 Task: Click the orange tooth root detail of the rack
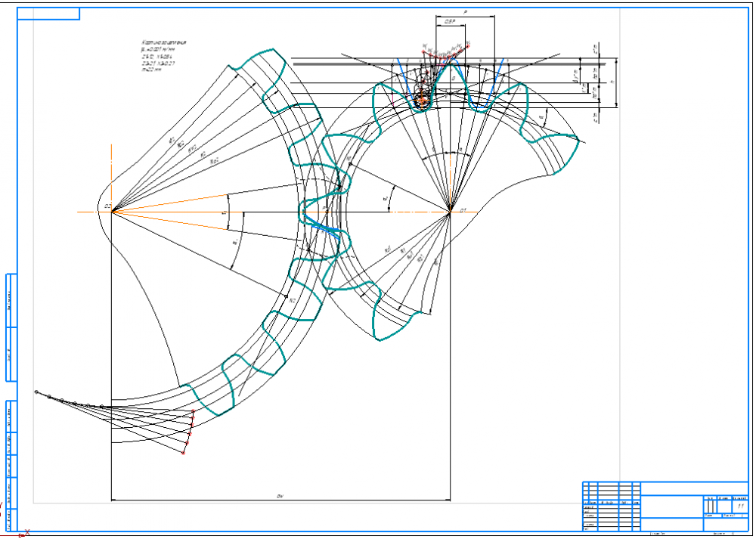click(x=423, y=99)
